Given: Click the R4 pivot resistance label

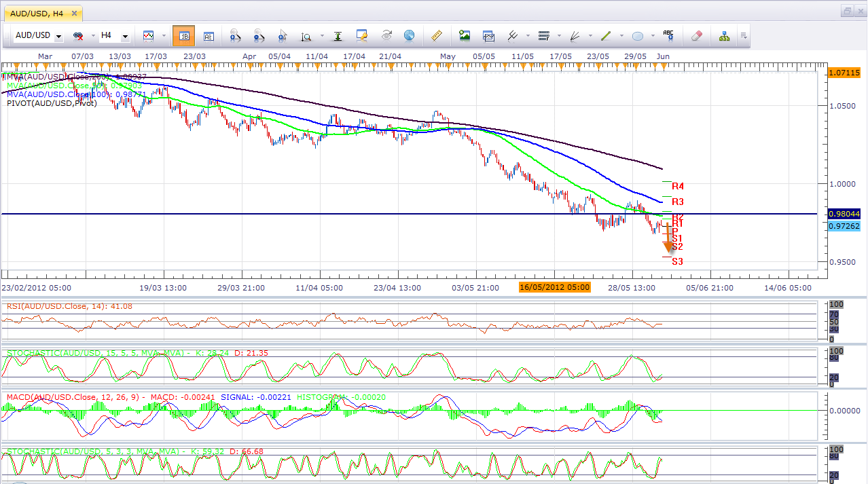Looking at the screenshot, I should pyautogui.click(x=678, y=186).
